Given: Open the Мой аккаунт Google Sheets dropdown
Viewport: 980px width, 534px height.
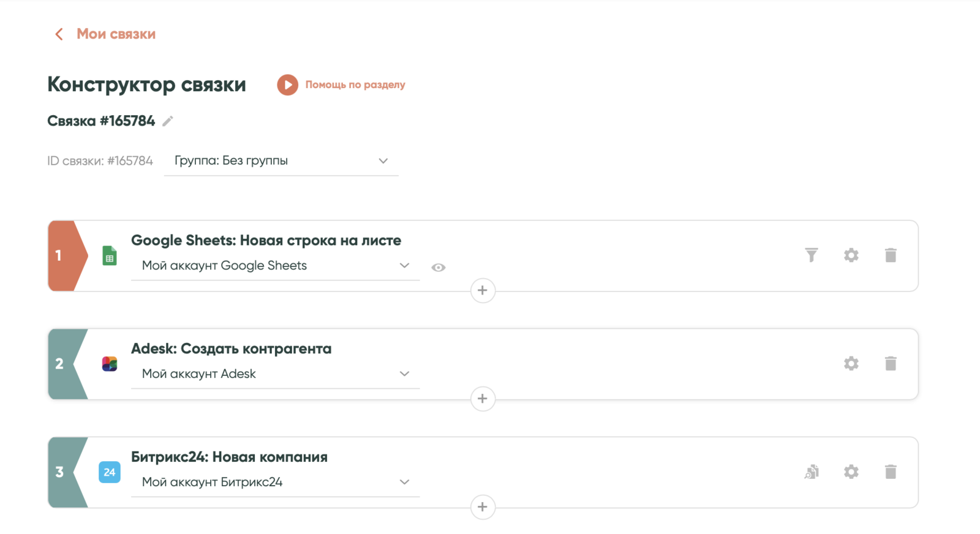Looking at the screenshot, I should tap(275, 266).
